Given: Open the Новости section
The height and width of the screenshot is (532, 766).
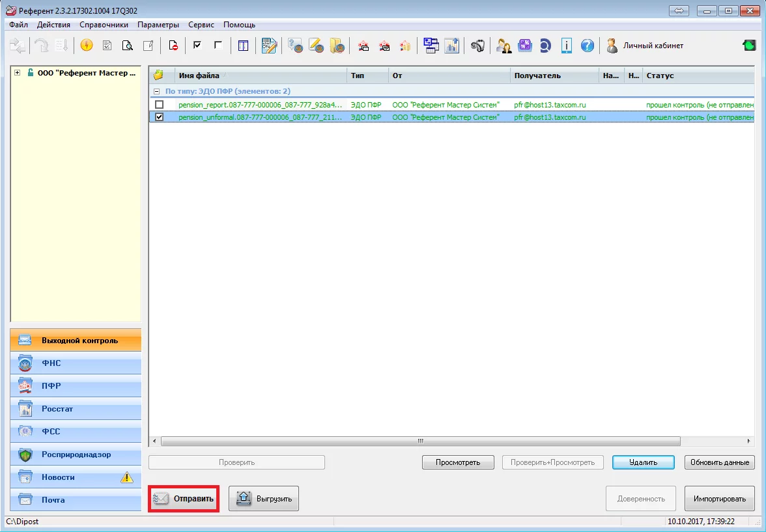Looking at the screenshot, I should click(76, 477).
